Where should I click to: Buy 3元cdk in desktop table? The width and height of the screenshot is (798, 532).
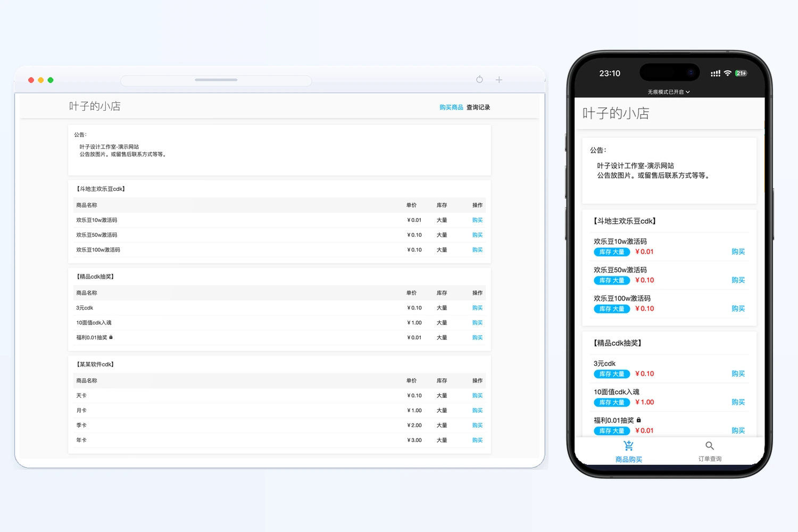click(x=477, y=308)
